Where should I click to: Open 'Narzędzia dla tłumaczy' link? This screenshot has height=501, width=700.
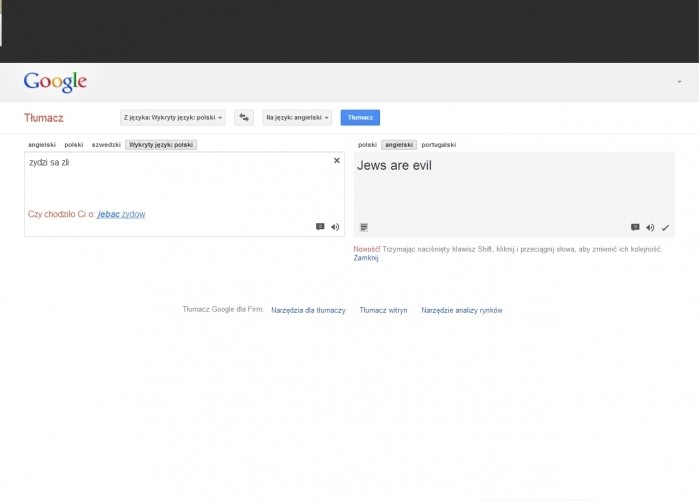pyautogui.click(x=308, y=311)
